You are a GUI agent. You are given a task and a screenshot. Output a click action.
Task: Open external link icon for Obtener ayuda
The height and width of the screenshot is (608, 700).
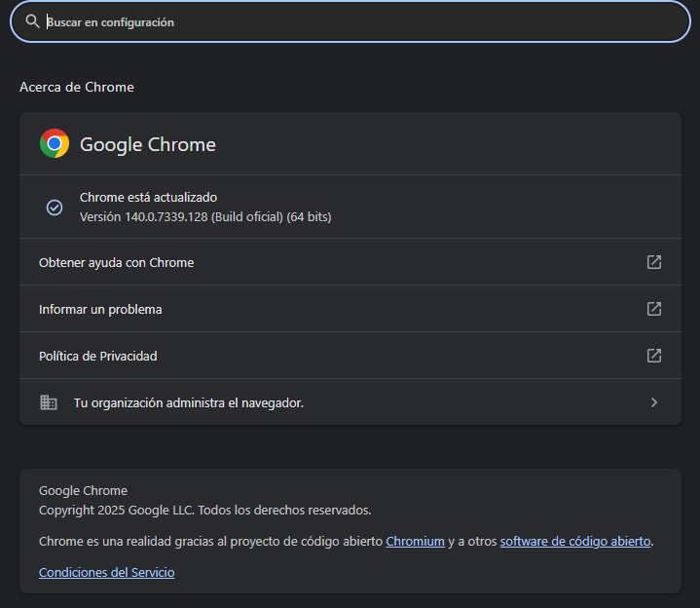coord(654,262)
